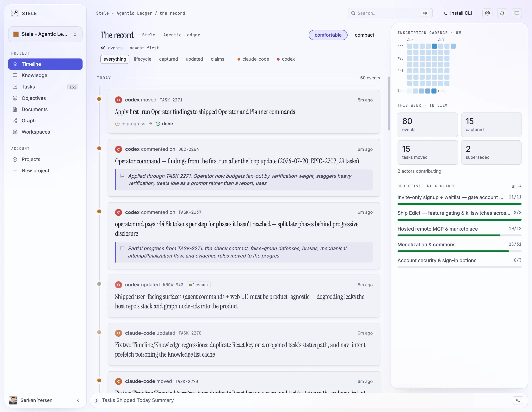Go to the Tasks page
Image resolution: width=532 pixels, height=412 pixels.
coord(45,87)
